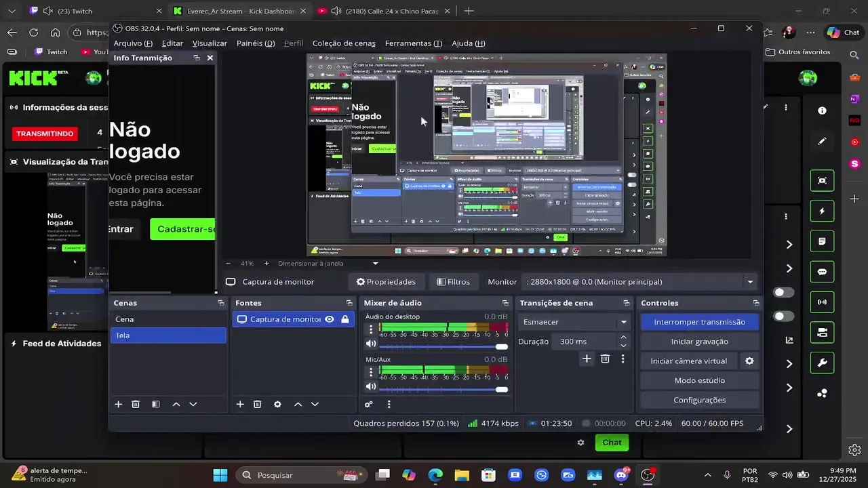Open transition properties three-dot menu

point(623,359)
